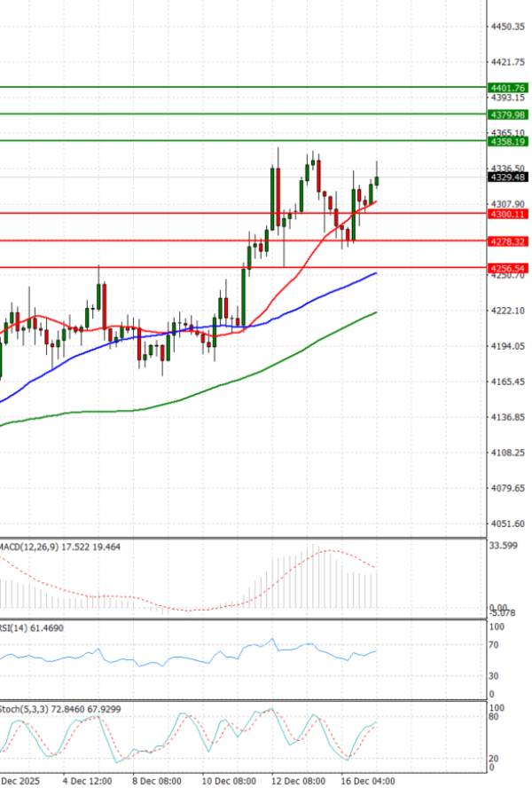
Task: Click the 4358.19 green resistance price label
Action: 508,141
